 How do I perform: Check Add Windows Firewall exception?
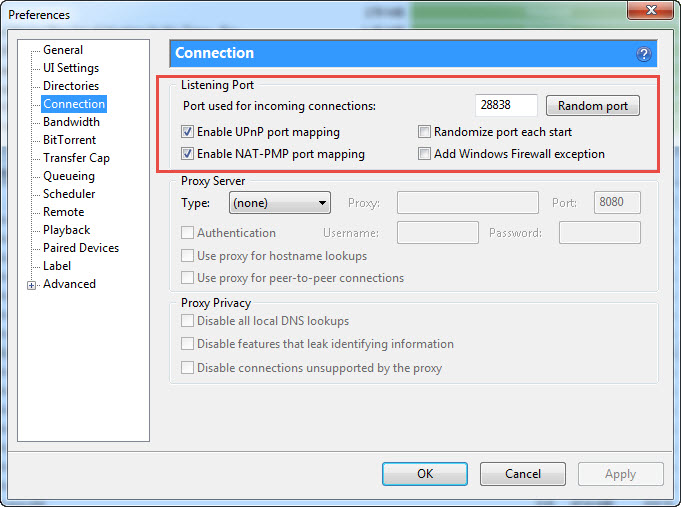point(424,154)
